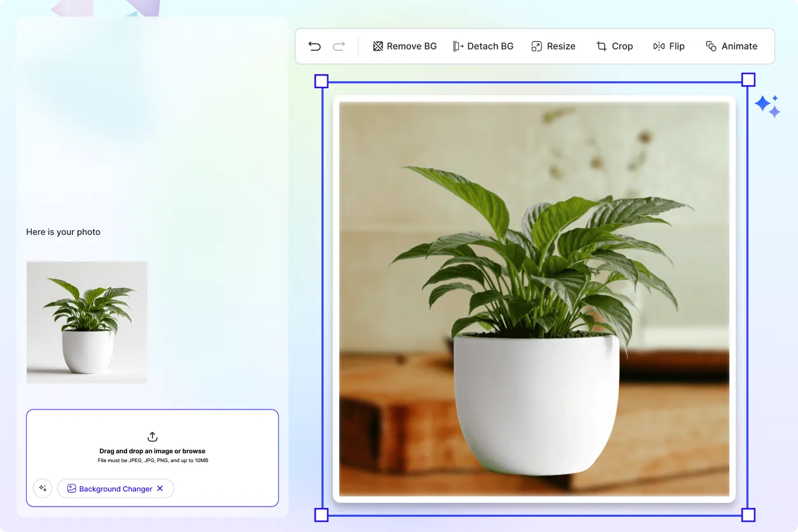Image resolution: width=798 pixels, height=532 pixels.
Task: Select the Remove BG tool
Action: pyautogui.click(x=405, y=46)
